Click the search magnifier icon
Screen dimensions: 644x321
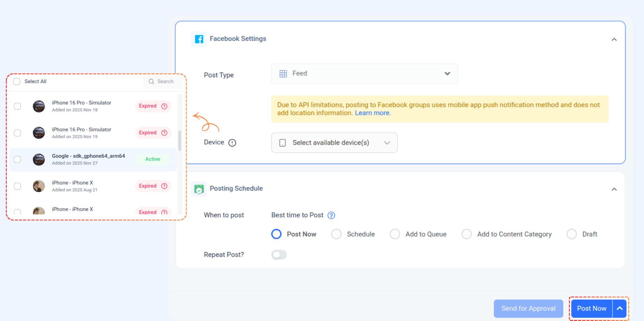pyautogui.click(x=151, y=81)
